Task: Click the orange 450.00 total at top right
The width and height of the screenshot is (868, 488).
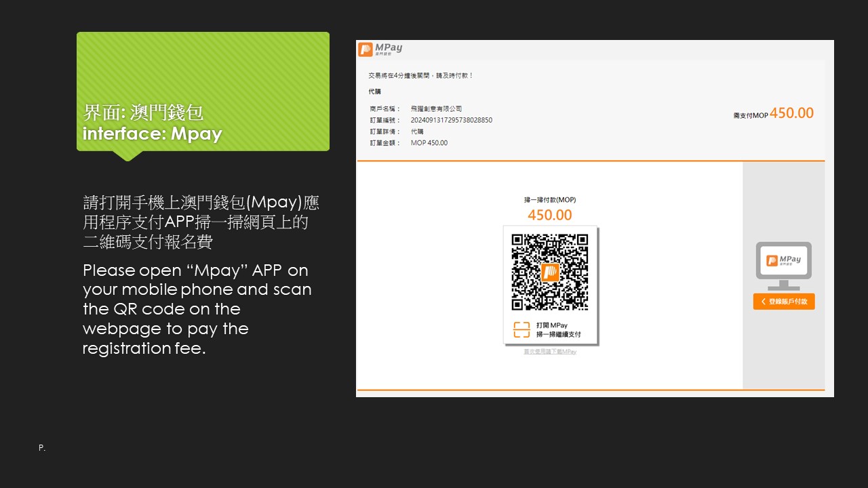Action: click(x=791, y=113)
